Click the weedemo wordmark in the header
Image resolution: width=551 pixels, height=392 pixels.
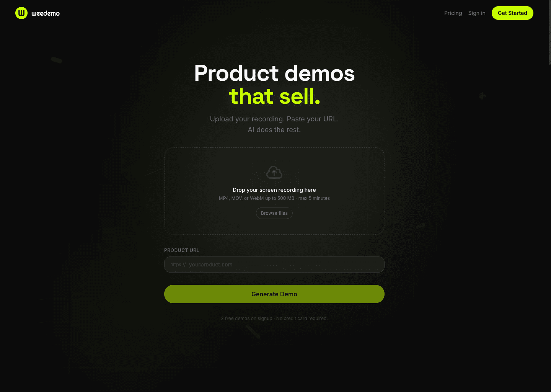point(45,13)
